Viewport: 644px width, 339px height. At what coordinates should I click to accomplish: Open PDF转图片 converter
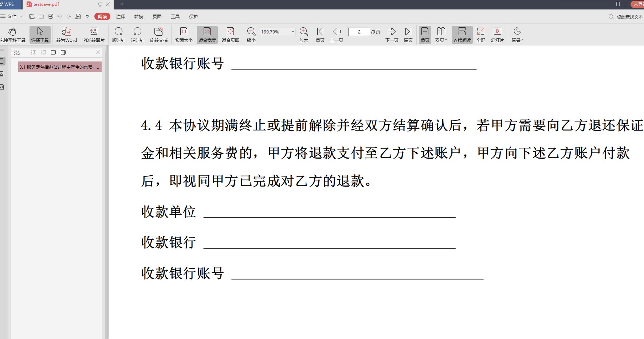point(94,35)
